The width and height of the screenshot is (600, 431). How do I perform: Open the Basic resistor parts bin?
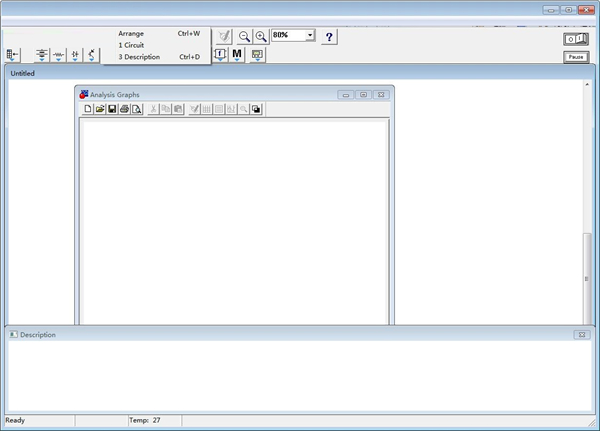58,55
